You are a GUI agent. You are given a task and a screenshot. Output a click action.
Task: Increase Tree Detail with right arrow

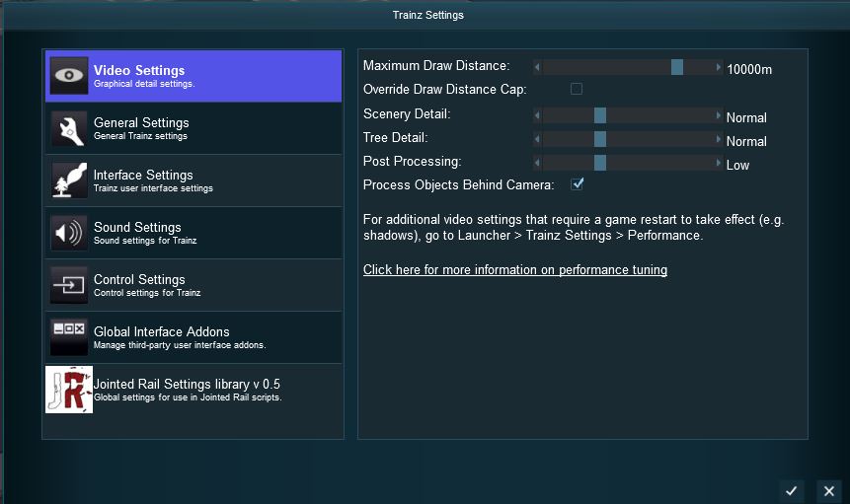(x=719, y=139)
